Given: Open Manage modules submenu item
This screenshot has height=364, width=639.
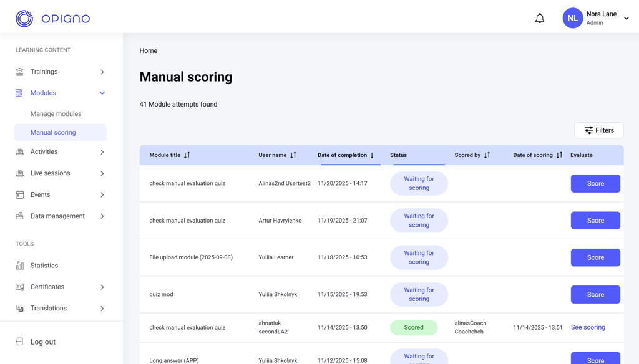Looking at the screenshot, I should pyautogui.click(x=56, y=113).
